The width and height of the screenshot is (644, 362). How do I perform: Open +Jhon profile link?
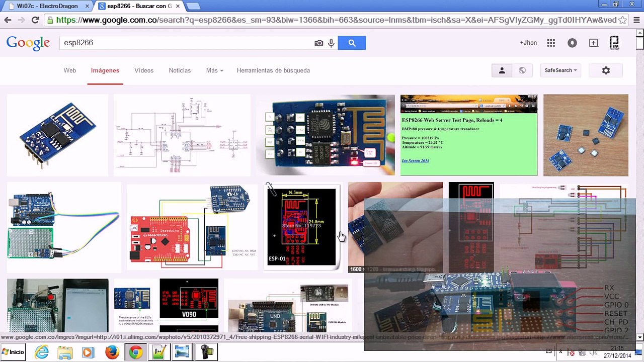tap(528, 43)
